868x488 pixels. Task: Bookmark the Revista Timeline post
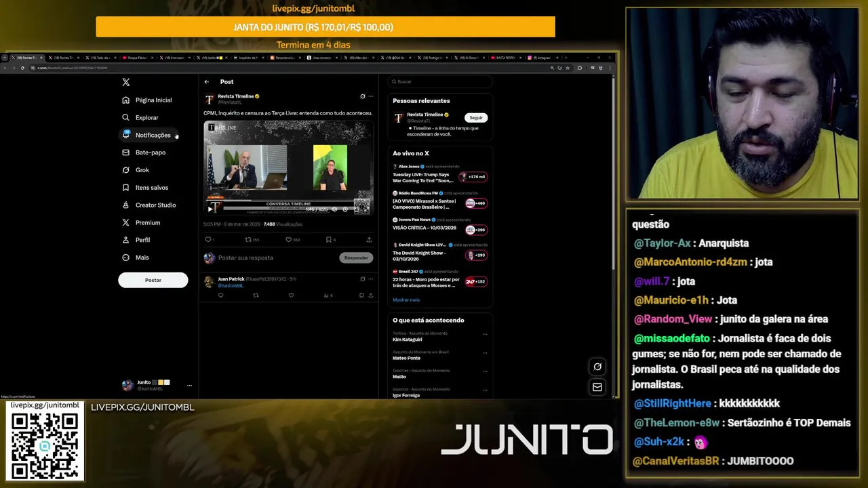tap(328, 239)
